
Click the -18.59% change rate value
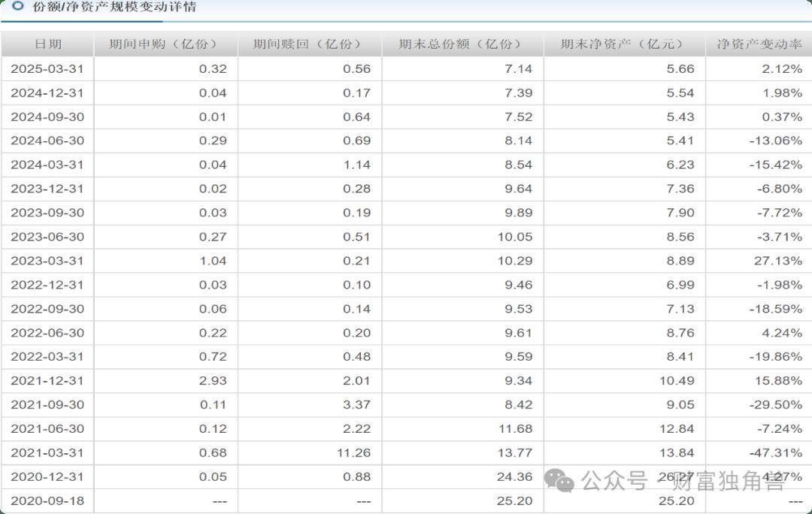pyautogui.click(x=776, y=309)
